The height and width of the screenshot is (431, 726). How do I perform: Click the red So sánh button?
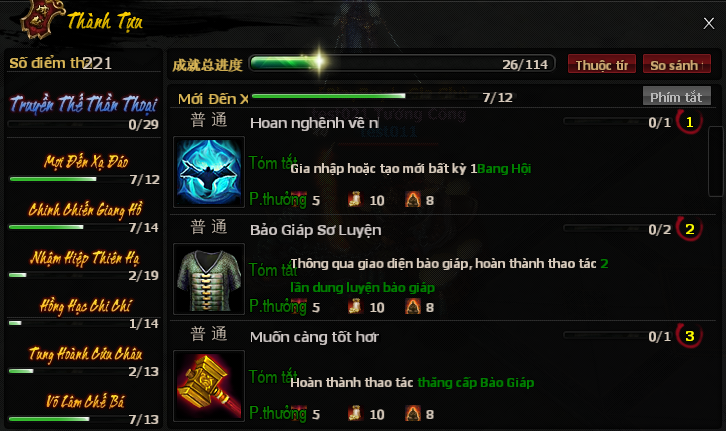(676, 64)
